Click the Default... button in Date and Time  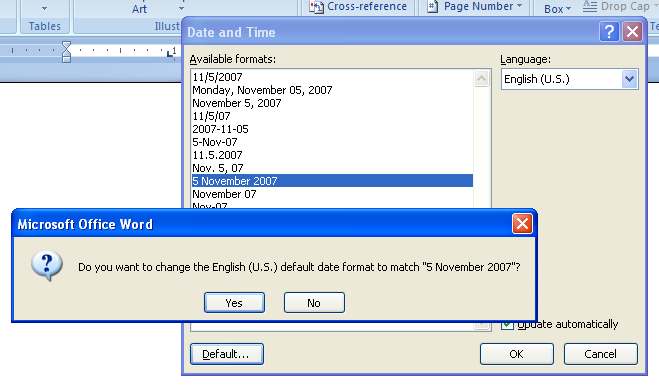227,354
